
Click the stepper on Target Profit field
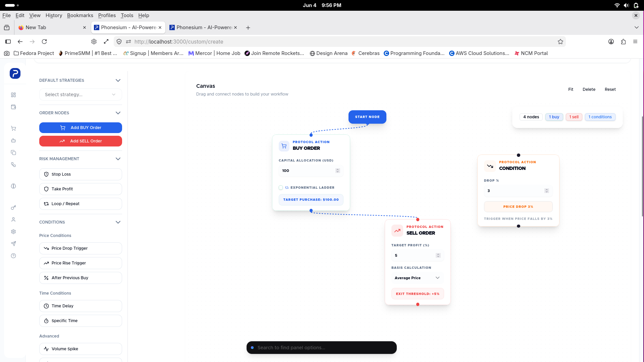coord(438,255)
